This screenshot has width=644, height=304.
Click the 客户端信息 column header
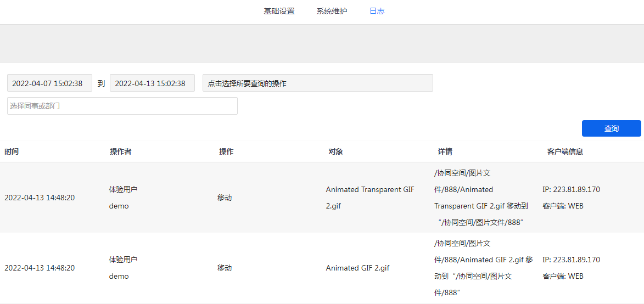pos(565,152)
